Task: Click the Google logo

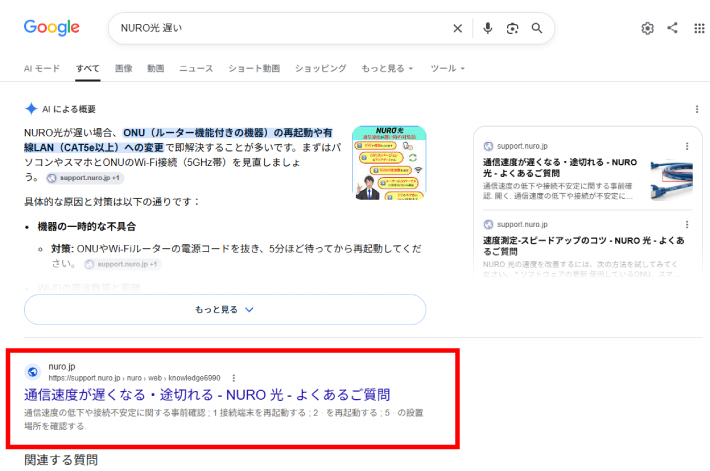Action: point(52,28)
